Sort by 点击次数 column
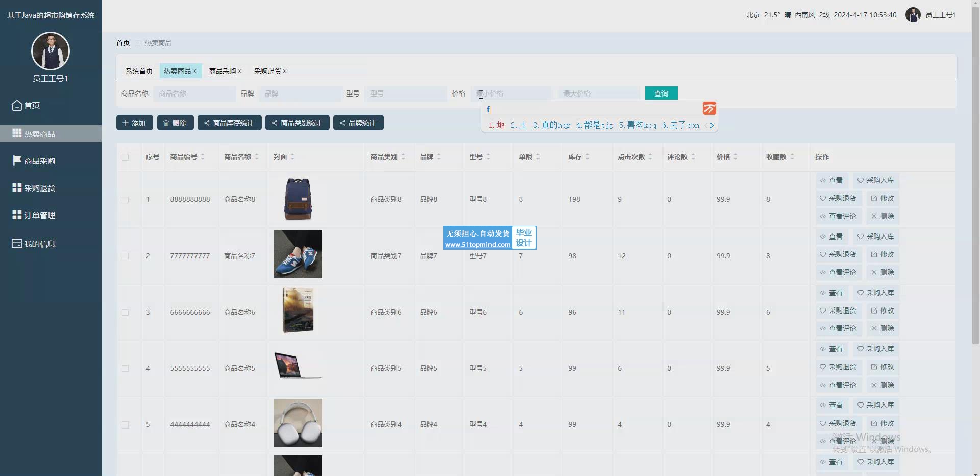This screenshot has width=980, height=476. [650, 157]
